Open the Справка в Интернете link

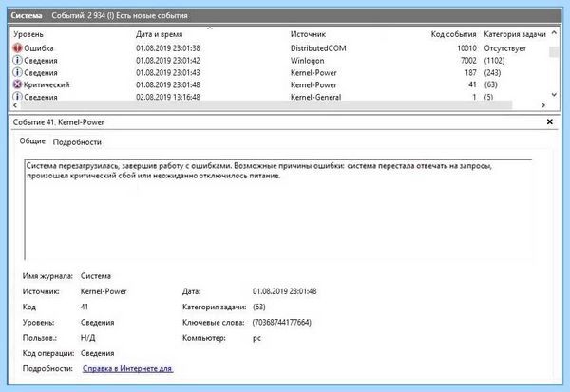tap(127, 368)
